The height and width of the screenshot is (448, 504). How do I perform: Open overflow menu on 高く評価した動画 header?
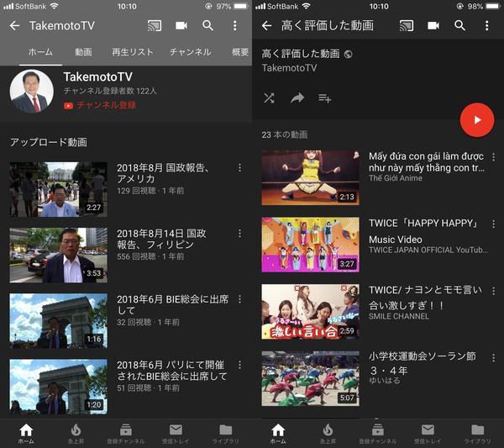487,26
